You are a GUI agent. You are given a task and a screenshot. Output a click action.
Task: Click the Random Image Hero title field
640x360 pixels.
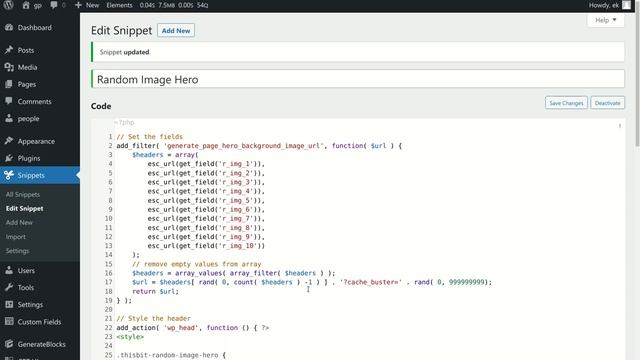[x=358, y=79]
